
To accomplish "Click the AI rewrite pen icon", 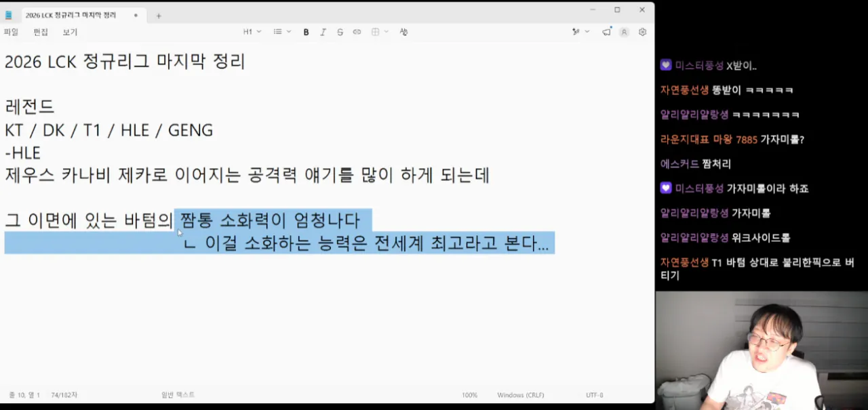I will click(x=576, y=32).
